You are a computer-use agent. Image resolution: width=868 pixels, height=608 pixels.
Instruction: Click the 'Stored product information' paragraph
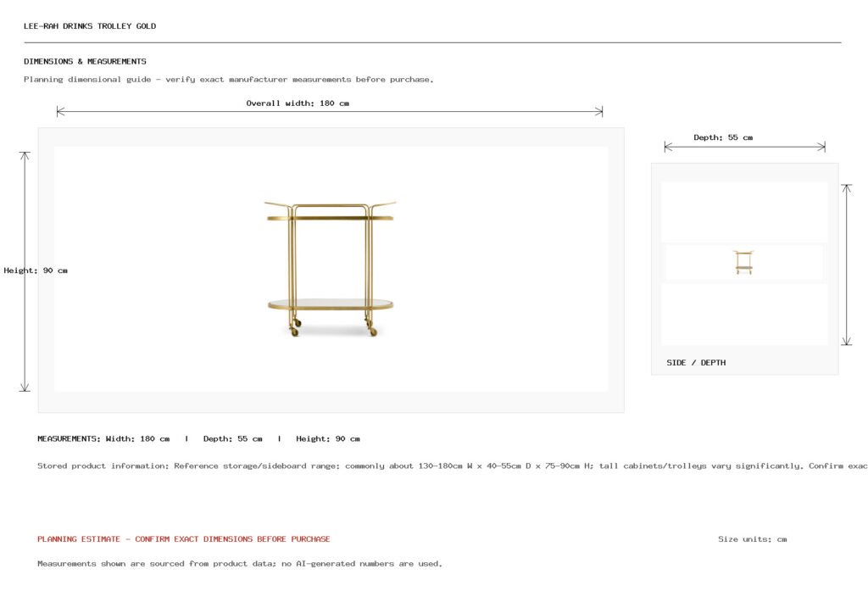(x=453, y=466)
